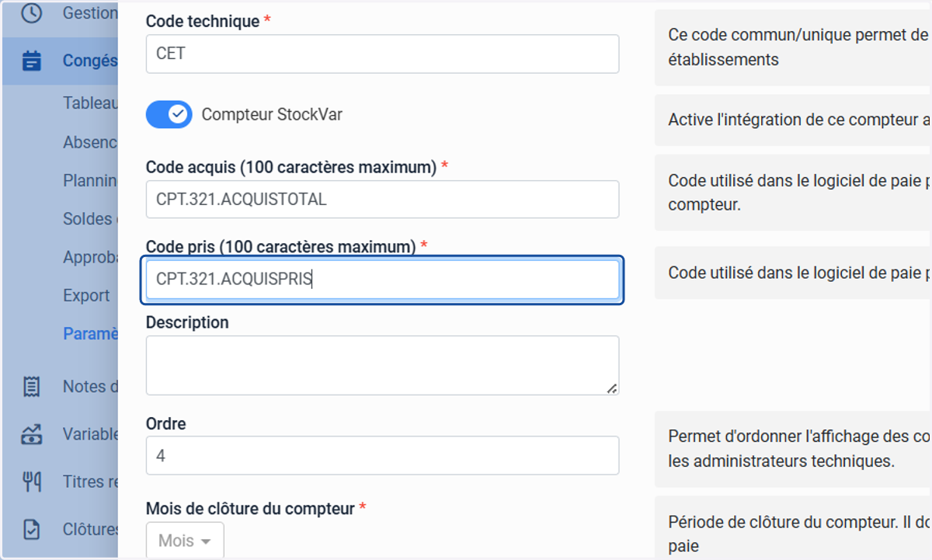Screen dimensions: 932x560
Task: Click the Code technique field containing CET
Action: tap(382, 54)
